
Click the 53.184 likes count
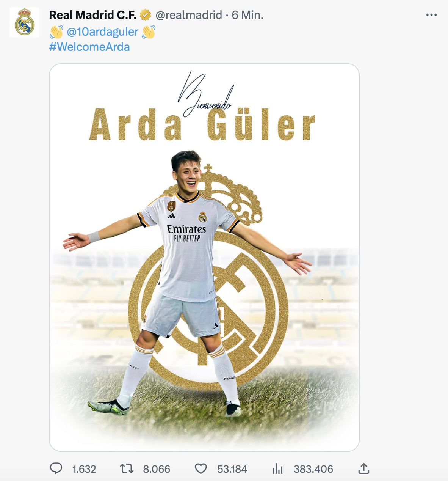[x=232, y=469]
